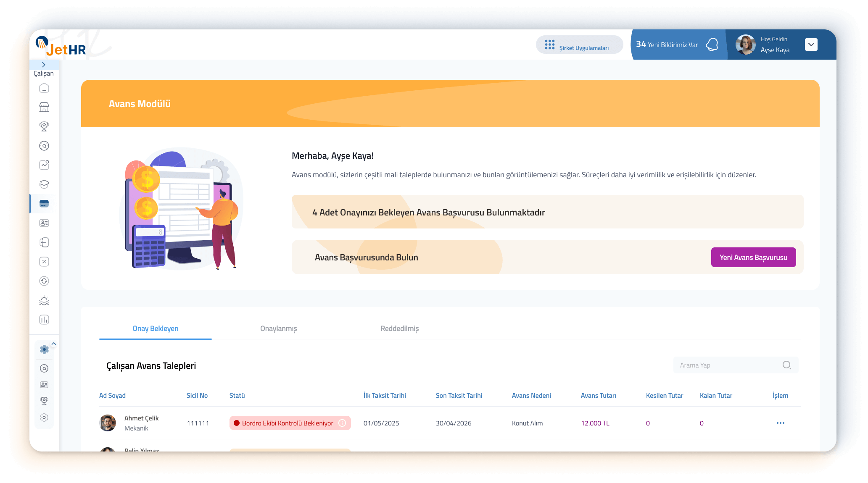Open the home icon in sidebar

44,88
